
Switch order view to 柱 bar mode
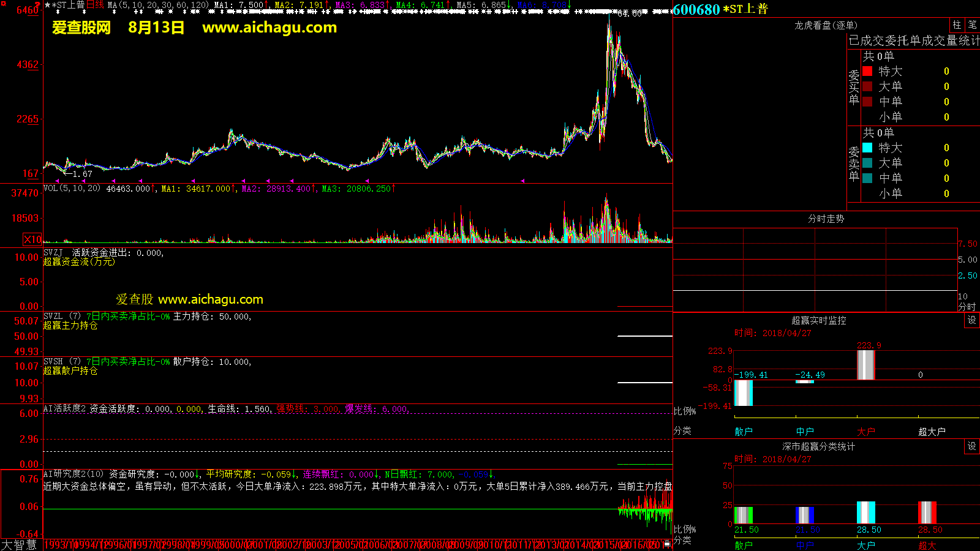click(957, 24)
